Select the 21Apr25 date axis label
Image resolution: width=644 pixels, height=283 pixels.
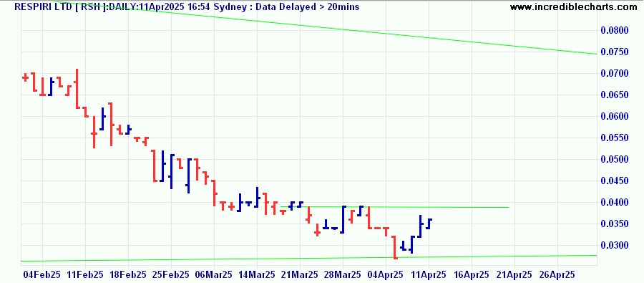coord(514,274)
